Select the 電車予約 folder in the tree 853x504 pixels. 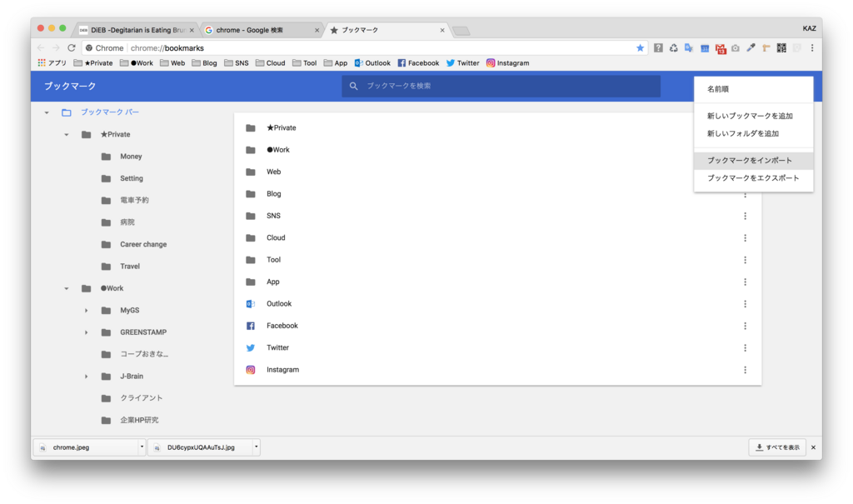tap(134, 200)
